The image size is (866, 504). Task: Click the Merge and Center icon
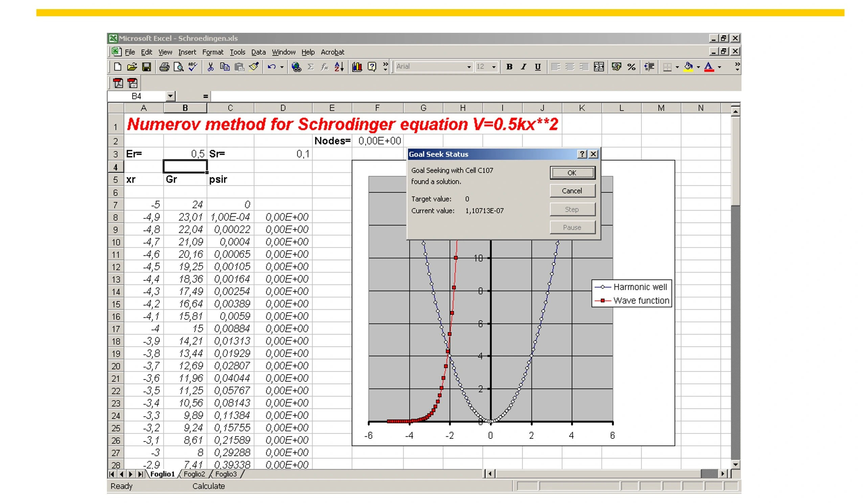tap(599, 67)
